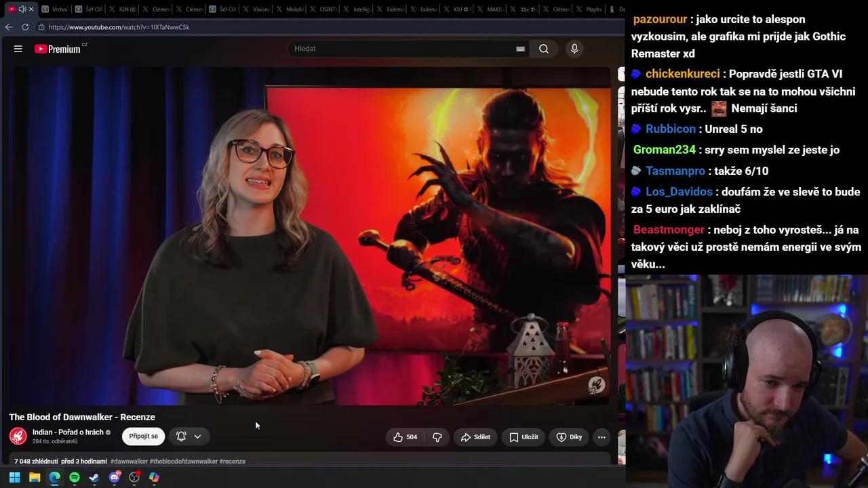Toggle the notification bell for the channel
The image size is (868, 488).
(181, 436)
